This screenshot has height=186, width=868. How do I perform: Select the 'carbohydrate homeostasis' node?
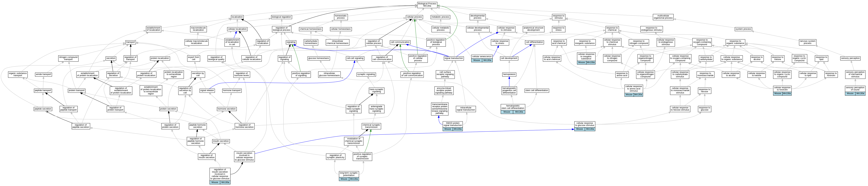[x=310, y=42]
